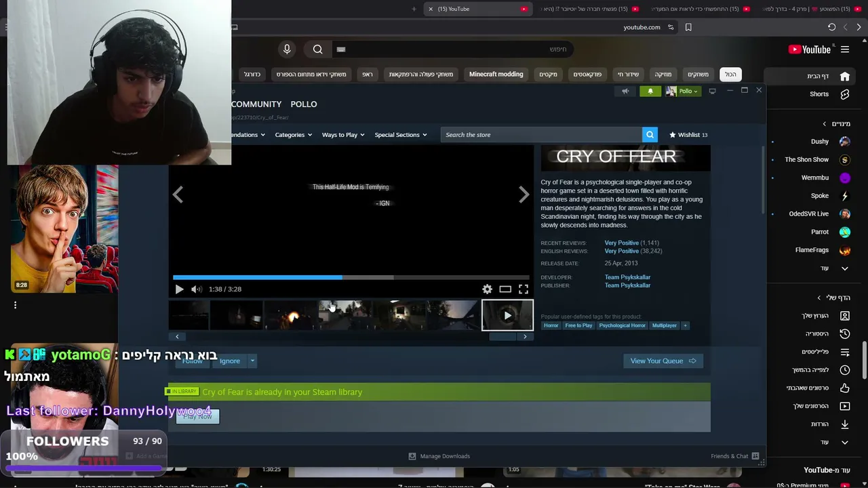Screen dimensions: 868x488
Task: Focus the Search the store field
Action: coord(541,135)
